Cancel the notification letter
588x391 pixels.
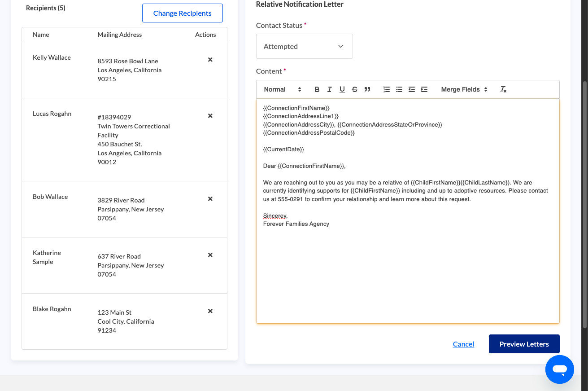[463, 344]
